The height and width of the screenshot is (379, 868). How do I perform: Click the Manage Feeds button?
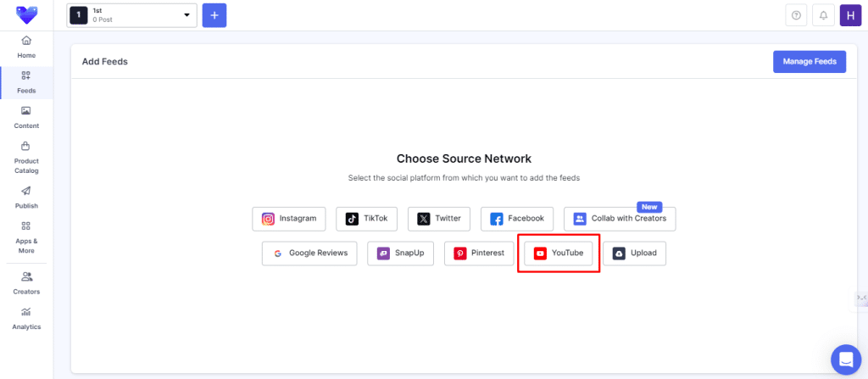point(809,62)
